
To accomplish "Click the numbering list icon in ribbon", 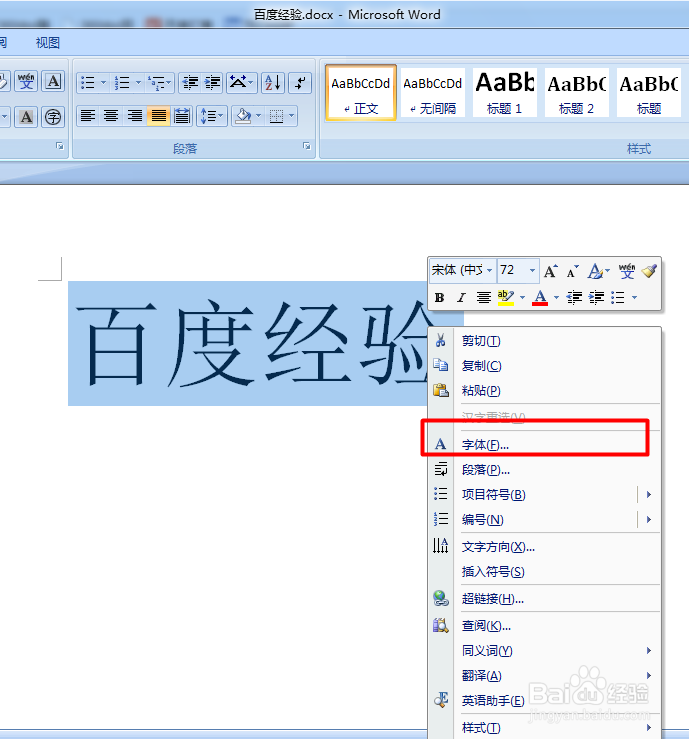I will (122, 83).
